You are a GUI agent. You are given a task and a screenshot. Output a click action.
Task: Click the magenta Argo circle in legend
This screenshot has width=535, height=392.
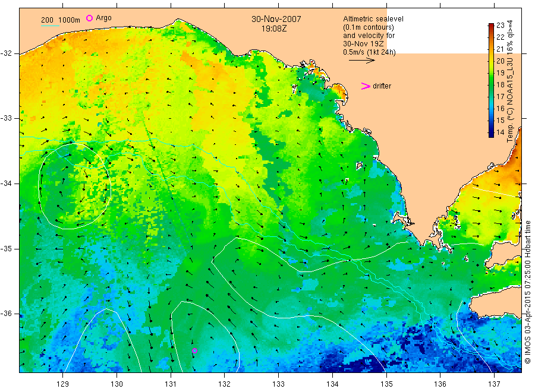[89, 18]
